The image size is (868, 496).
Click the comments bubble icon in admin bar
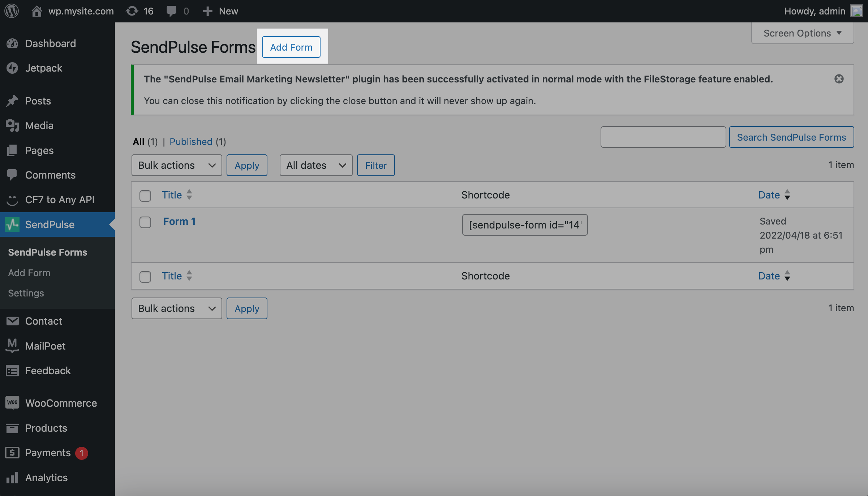coord(172,11)
